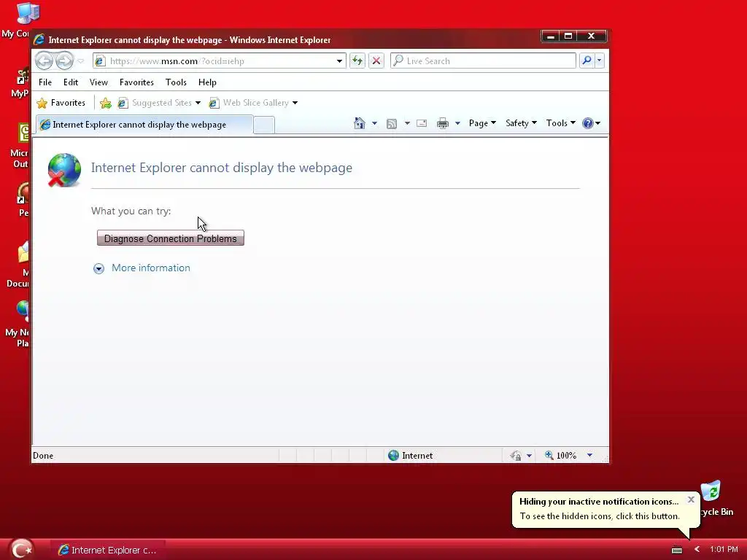
Task: Select Internet Explorer taskbar button
Action: point(108,550)
